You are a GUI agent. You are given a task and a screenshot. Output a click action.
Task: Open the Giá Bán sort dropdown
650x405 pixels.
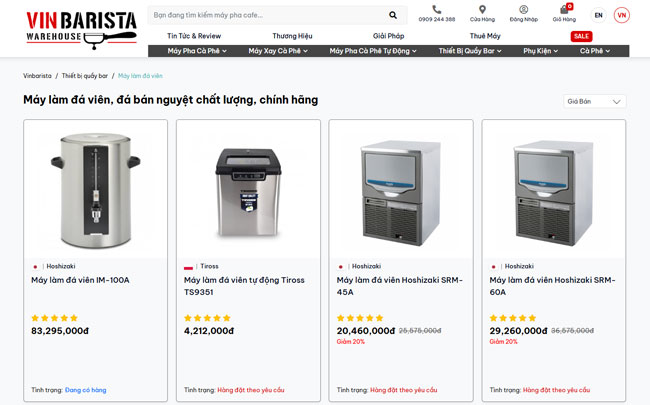pyautogui.click(x=596, y=101)
